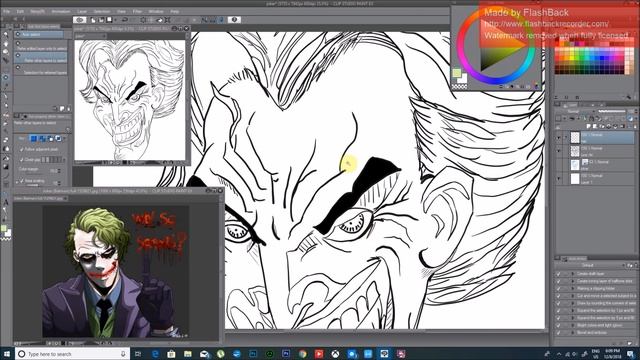Screen dimensions: 640x360
Task: Click the New file icon in command bar
Action: pos(93,20)
